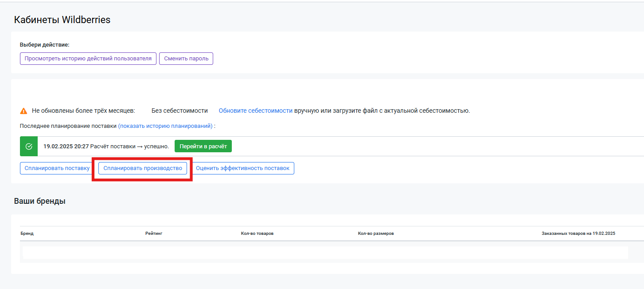
Task: Click the empty brands table row
Action: (x=325, y=253)
